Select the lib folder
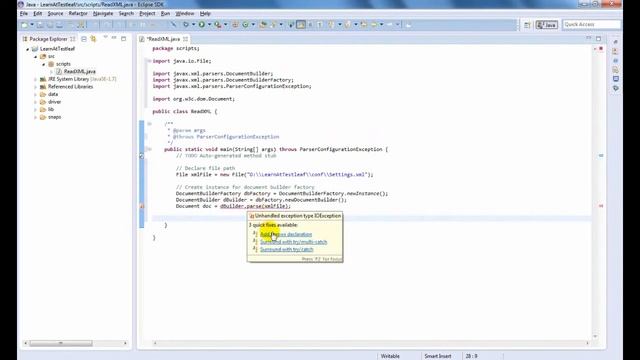This screenshot has width=640, height=360. 51,109
